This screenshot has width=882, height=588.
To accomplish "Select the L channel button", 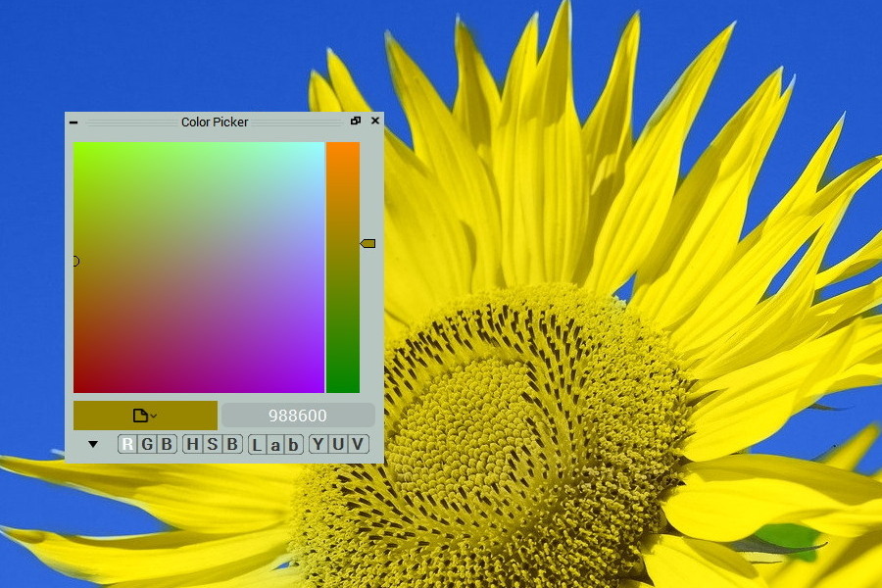I will point(257,445).
